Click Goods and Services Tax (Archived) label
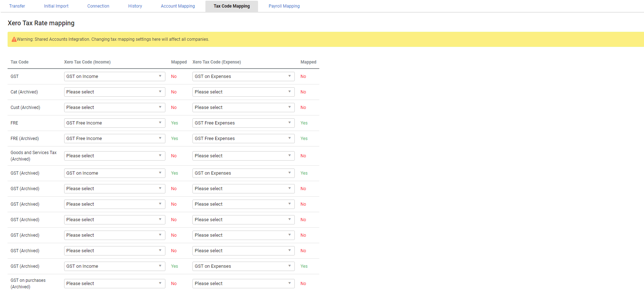The width and height of the screenshot is (644, 293). click(34, 156)
